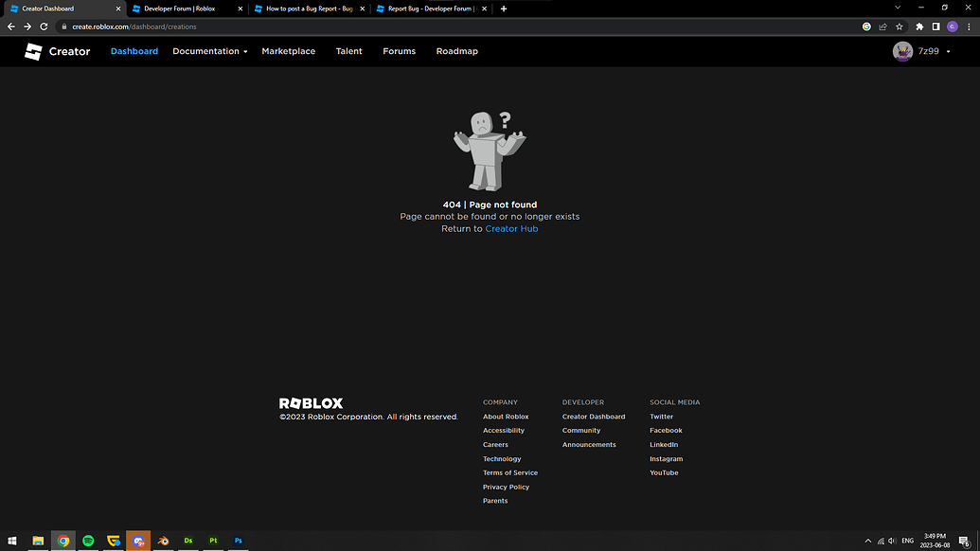980x551 pixels.
Task: Open the sidebar panel icon in Chrome toolbar
Action: click(935, 27)
